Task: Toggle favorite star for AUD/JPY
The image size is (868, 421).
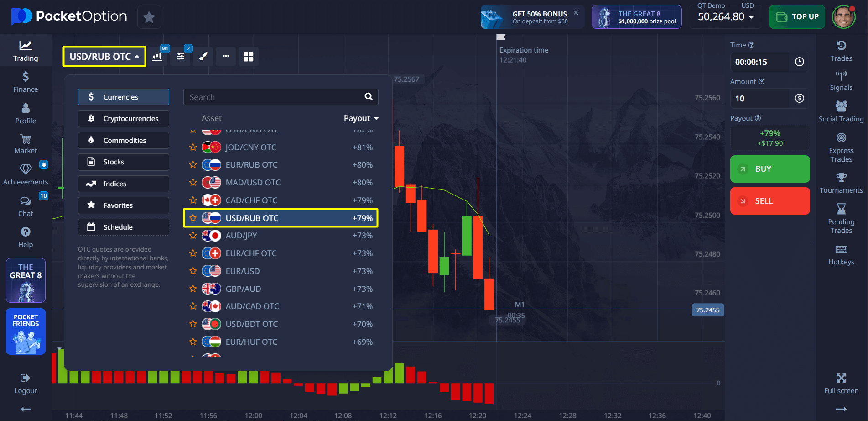Action: pos(193,236)
